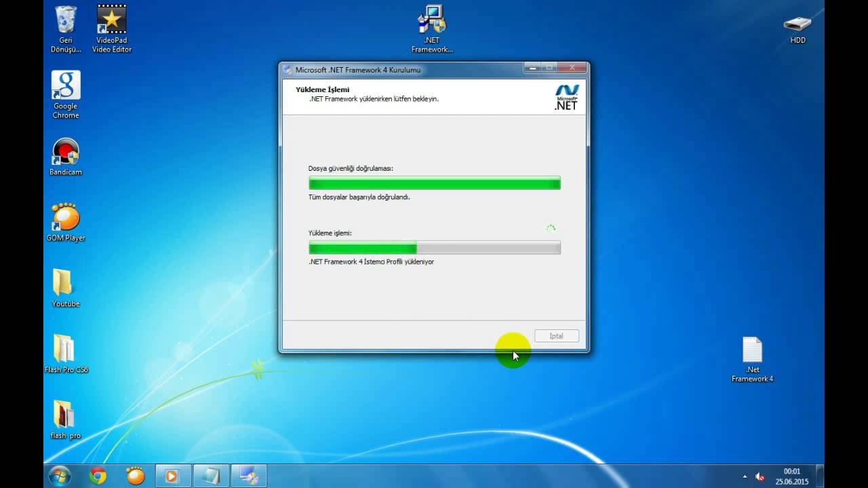The height and width of the screenshot is (488, 868).
Task: Click the Show Desktop strip
Action: tap(820, 476)
